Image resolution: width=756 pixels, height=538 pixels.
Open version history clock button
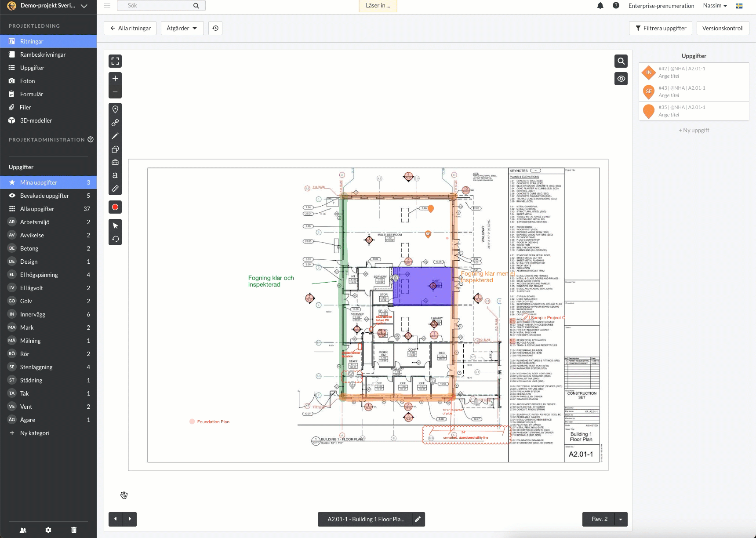pyautogui.click(x=215, y=28)
